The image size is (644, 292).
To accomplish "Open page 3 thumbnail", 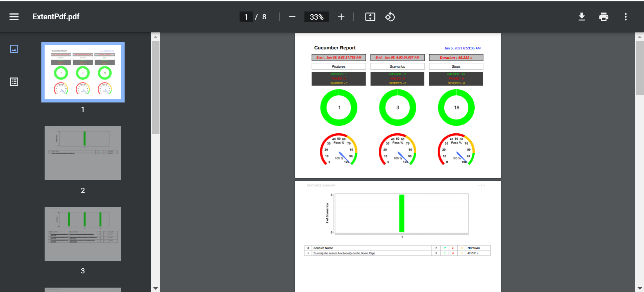I will pyautogui.click(x=83, y=234).
